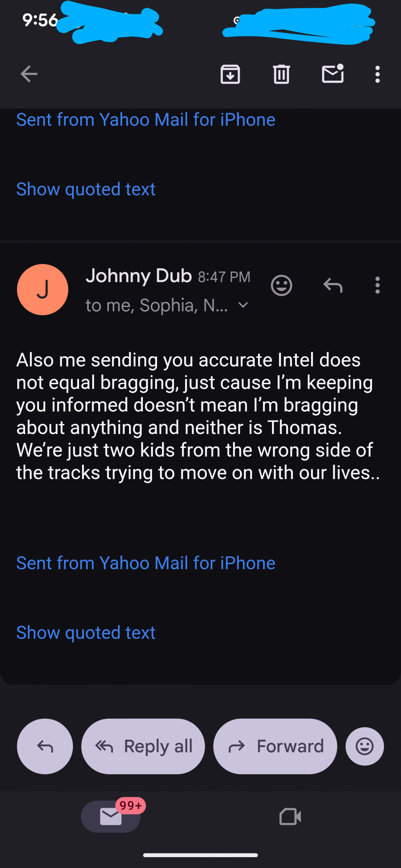Reply to Johnny Dub's message via arrow icon
The height and width of the screenshot is (868, 401).
tap(333, 285)
